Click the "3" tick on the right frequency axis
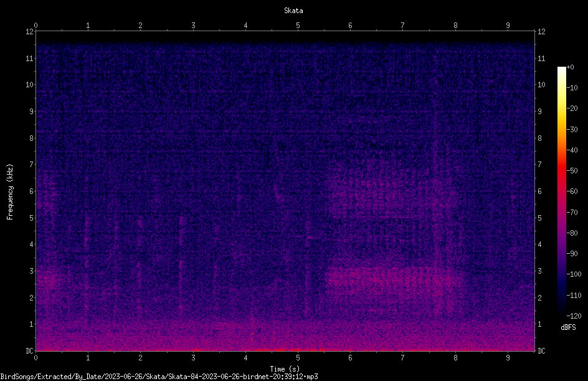Viewport: 588px width, 381px height. pyautogui.click(x=539, y=271)
